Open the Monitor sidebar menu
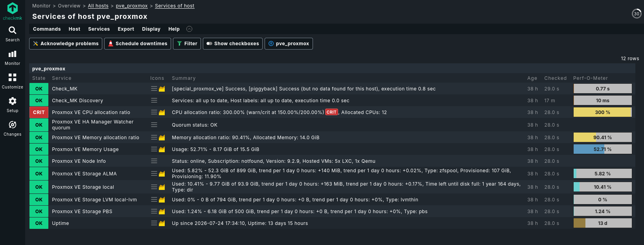This screenshot has height=245, width=644. (x=13, y=58)
